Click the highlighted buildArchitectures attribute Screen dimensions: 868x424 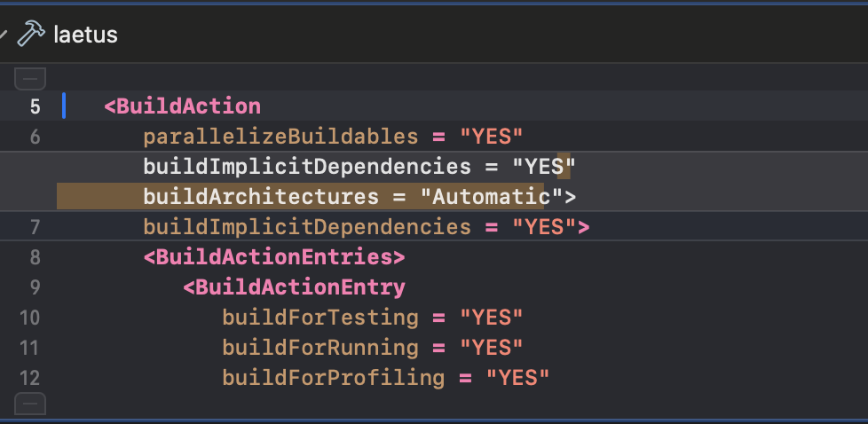[261, 197]
